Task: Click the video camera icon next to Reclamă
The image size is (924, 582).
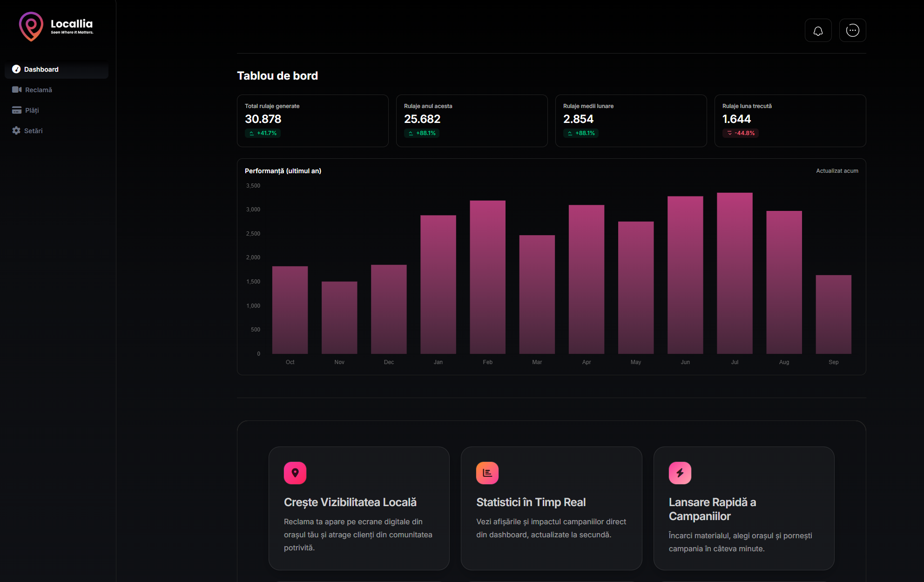Action: (x=17, y=89)
